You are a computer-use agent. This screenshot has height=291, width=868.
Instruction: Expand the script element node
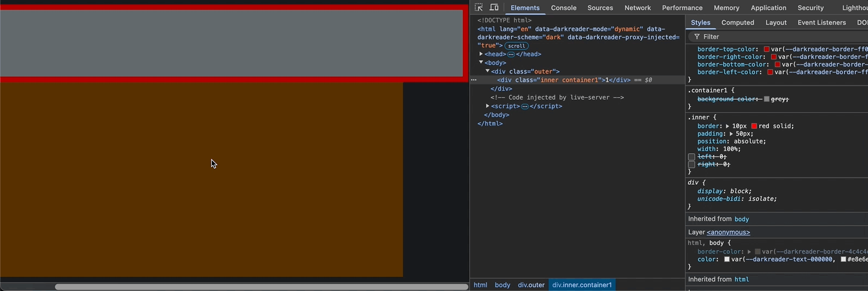click(487, 106)
